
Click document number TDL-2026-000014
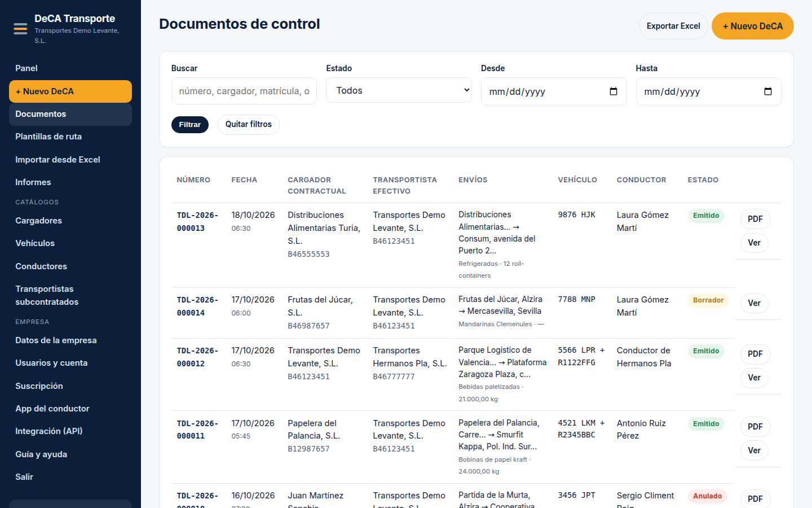(x=197, y=306)
